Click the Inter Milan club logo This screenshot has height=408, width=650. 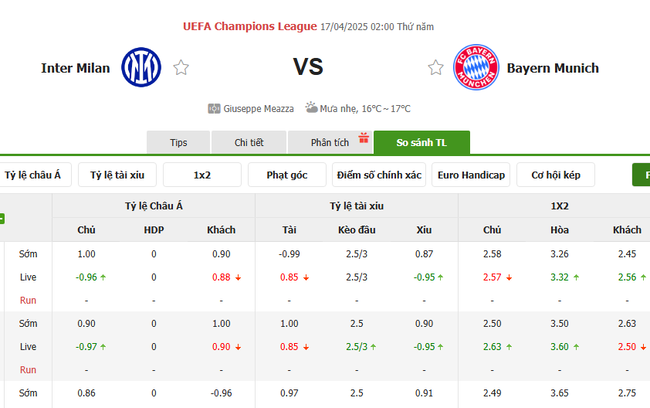click(141, 67)
